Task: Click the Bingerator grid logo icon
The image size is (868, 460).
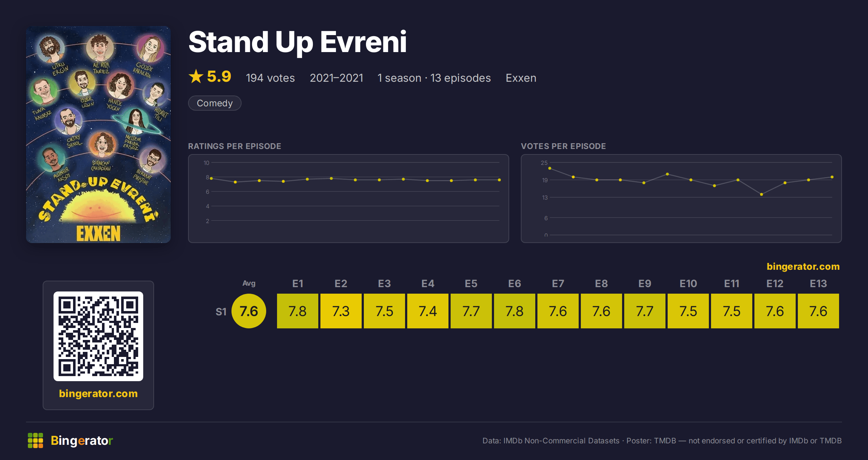Action: click(35, 440)
